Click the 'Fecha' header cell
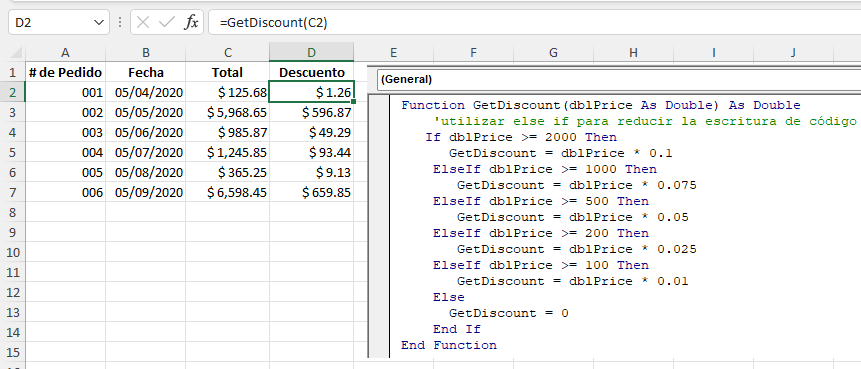The image size is (861, 369). pos(146,72)
